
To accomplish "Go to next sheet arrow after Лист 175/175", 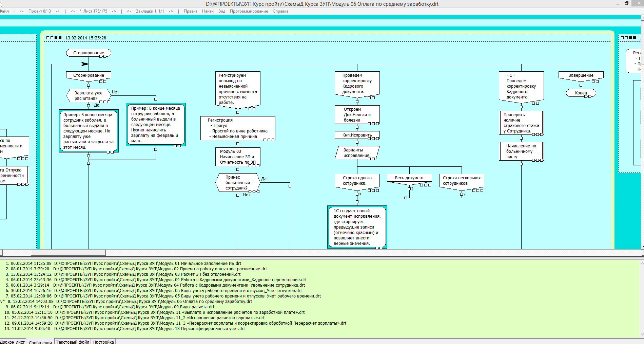I will 114,11.
